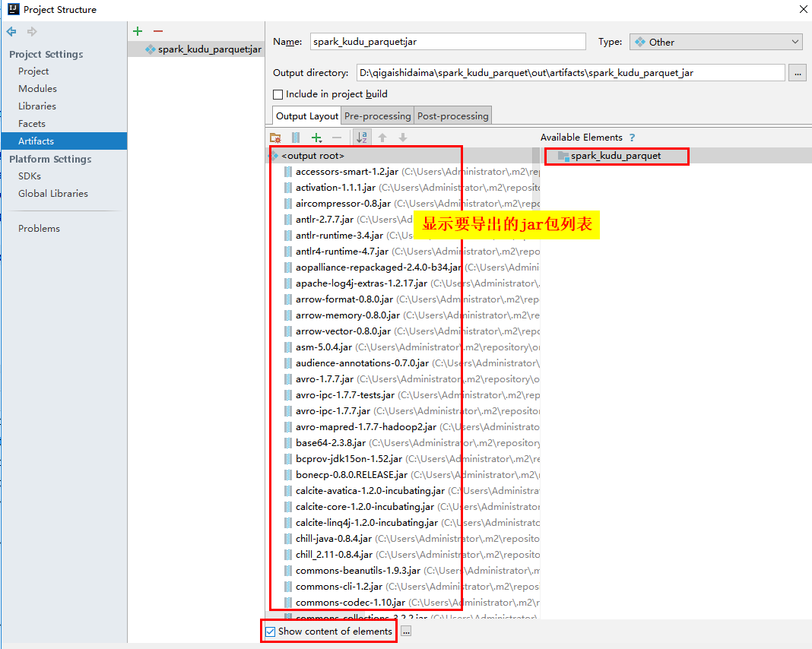Viewport: 812px width, 649px height.
Task: Select chill-java-0.8.4.jar entry
Action: point(334,539)
